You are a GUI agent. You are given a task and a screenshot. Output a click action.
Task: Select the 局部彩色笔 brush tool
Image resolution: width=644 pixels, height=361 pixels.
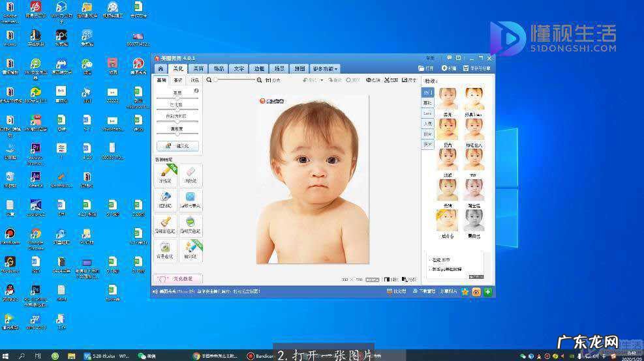pos(166,225)
